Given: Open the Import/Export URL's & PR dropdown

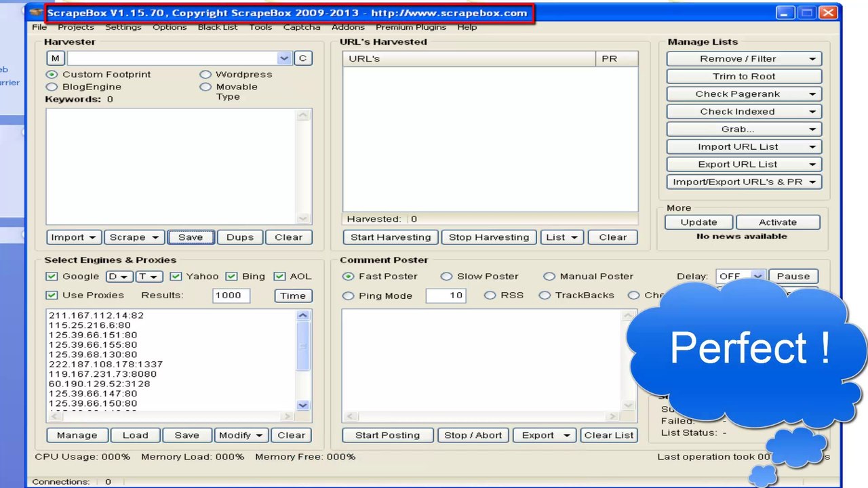Looking at the screenshot, I should pyautogui.click(x=744, y=182).
